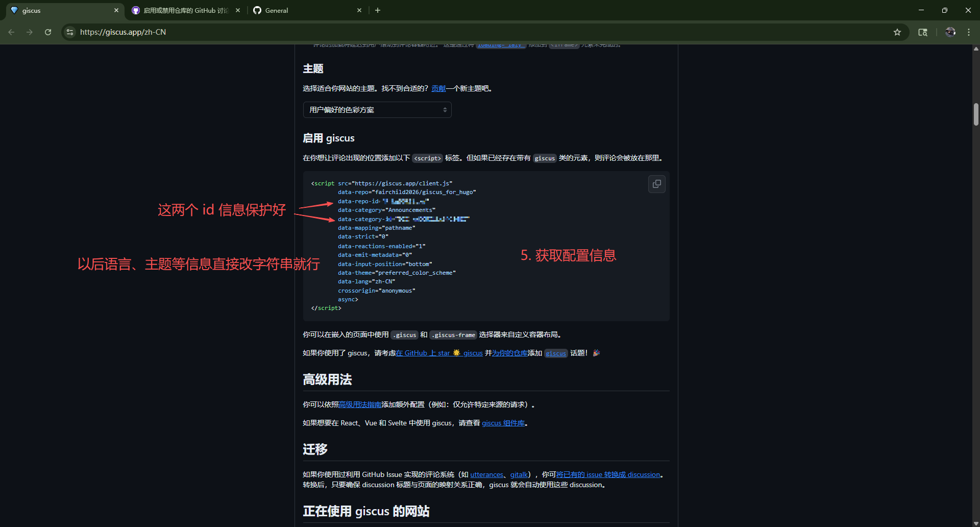Reload the giscus page
This screenshot has width=980, height=527.
pyautogui.click(x=48, y=32)
